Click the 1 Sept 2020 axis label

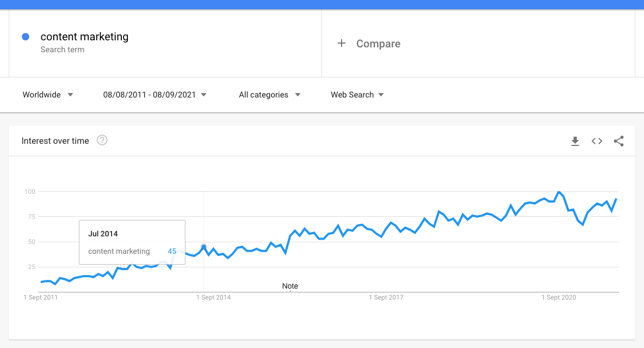pyautogui.click(x=559, y=297)
